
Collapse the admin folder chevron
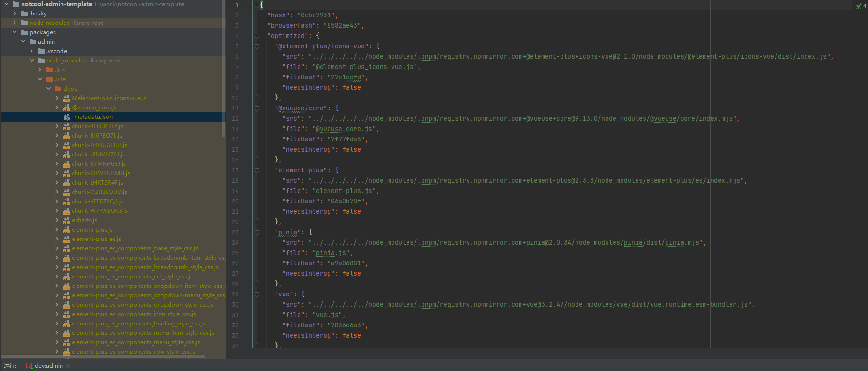pyautogui.click(x=23, y=41)
